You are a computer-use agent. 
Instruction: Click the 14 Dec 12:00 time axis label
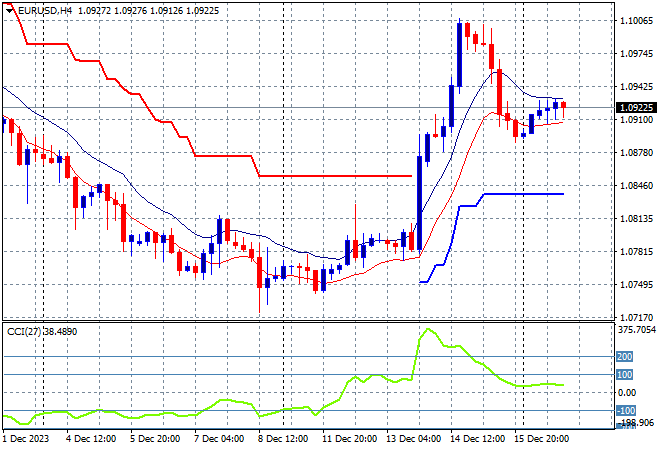pos(477,439)
